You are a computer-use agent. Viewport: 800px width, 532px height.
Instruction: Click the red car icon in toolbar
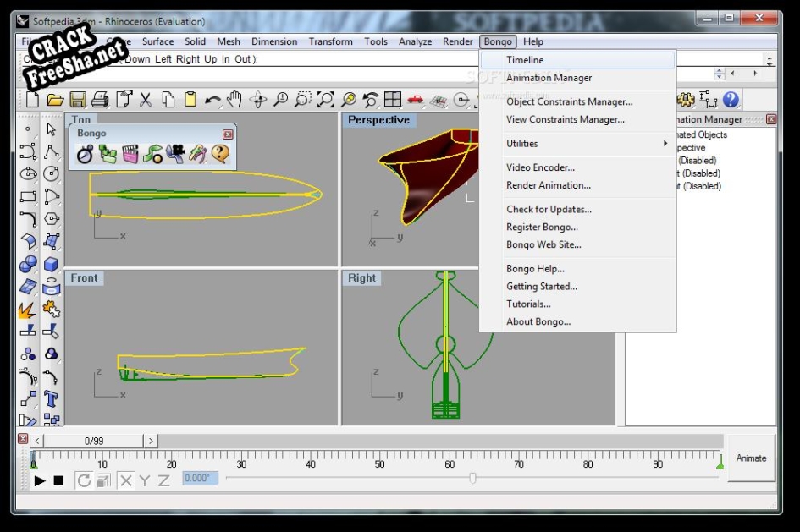(x=415, y=100)
